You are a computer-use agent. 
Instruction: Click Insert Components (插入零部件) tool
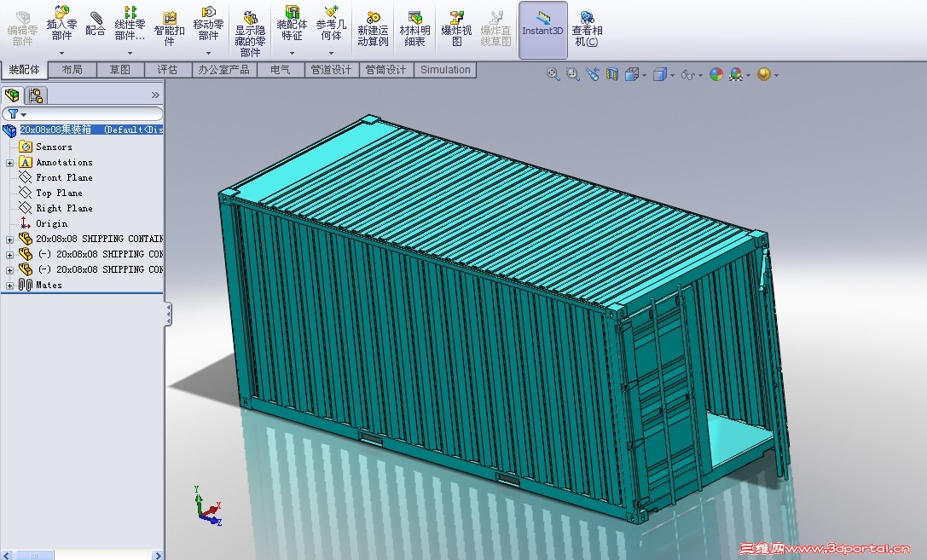[x=61, y=24]
